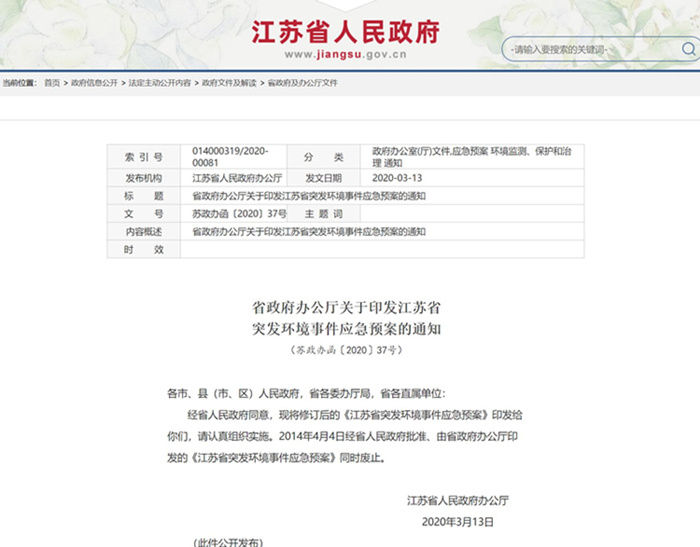Open the 法定主动公开内容 breadcrumb link
Screen dimensions: 700x547
pyautogui.click(x=159, y=83)
